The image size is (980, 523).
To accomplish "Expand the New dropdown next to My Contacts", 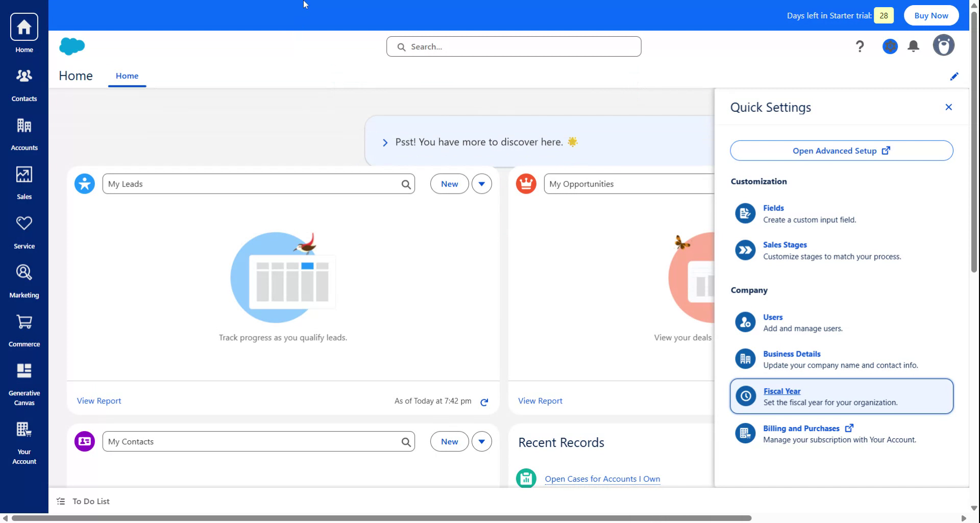I will point(481,441).
